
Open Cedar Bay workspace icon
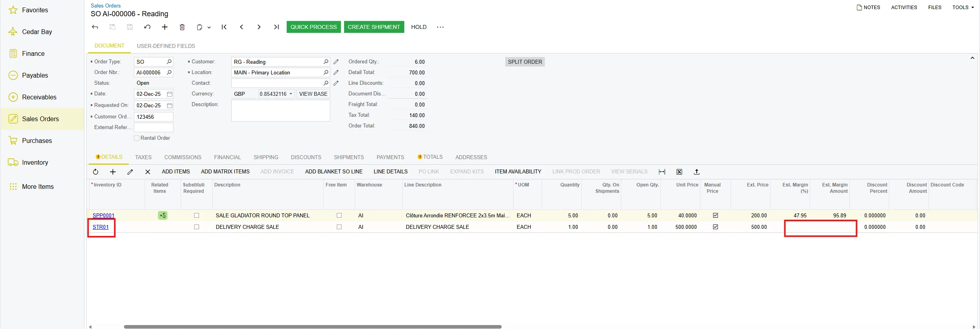(x=13, y=32)
